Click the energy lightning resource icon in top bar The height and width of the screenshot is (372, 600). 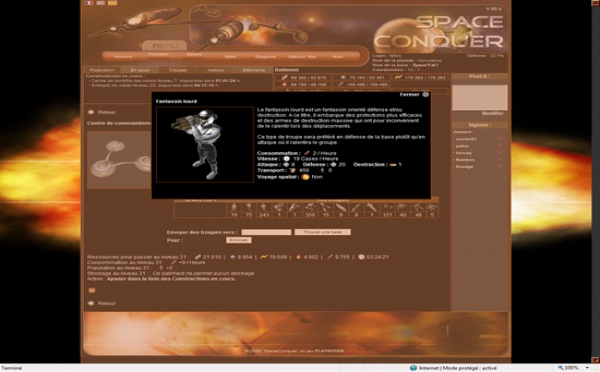pyautogui.click(x=398, y=77)
